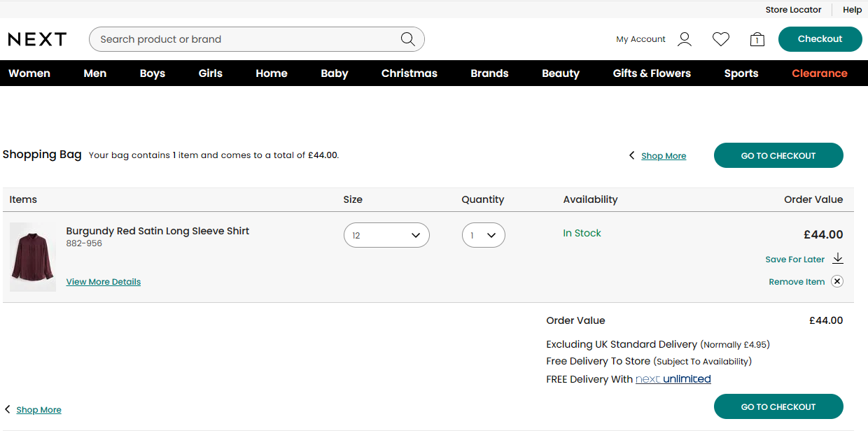The image size is (868, 433).
Task: Click the burgundy shirt thumbnail
Action: 33,257
